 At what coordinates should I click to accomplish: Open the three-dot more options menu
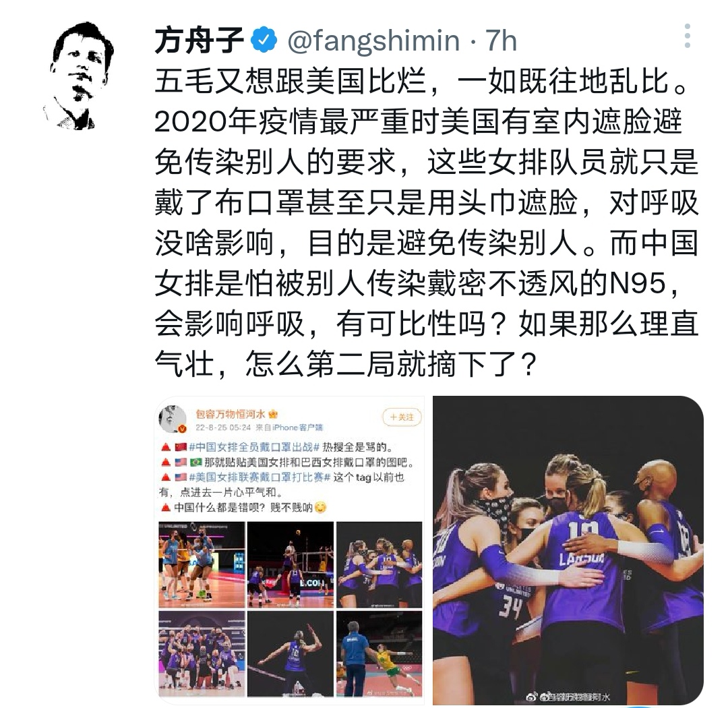coord(687,36)
